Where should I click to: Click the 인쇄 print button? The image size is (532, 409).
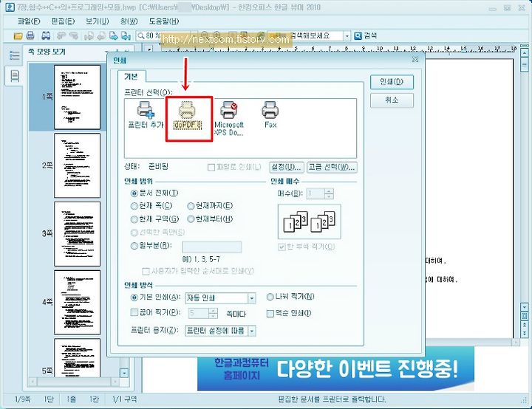[392, 82]
